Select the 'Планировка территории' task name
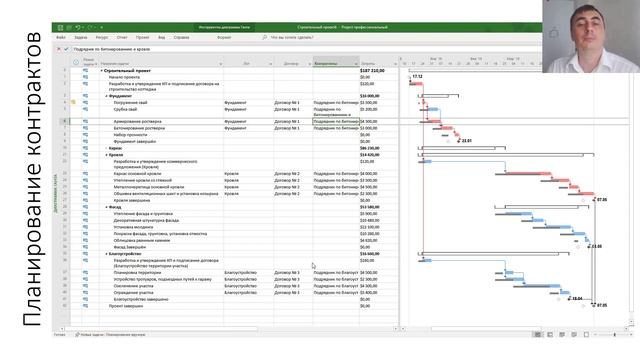This screenshot has width=640, height=360. [137, 272]
